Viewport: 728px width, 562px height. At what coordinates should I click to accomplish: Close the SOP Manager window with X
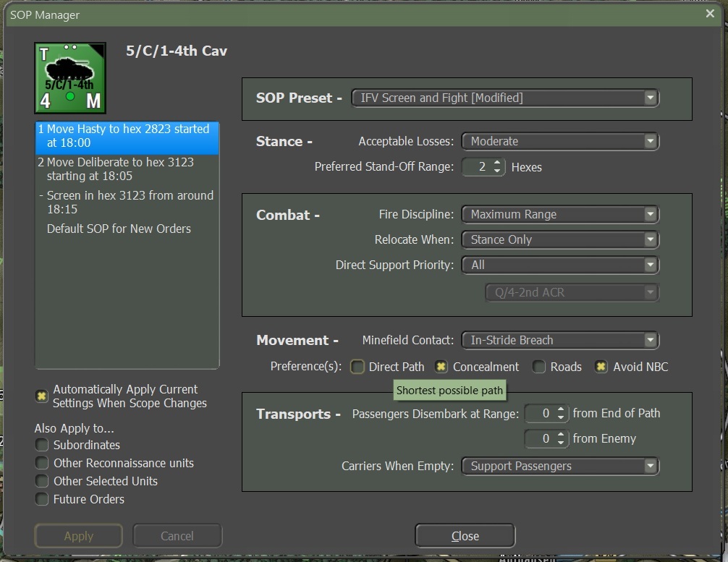(709, 14)
